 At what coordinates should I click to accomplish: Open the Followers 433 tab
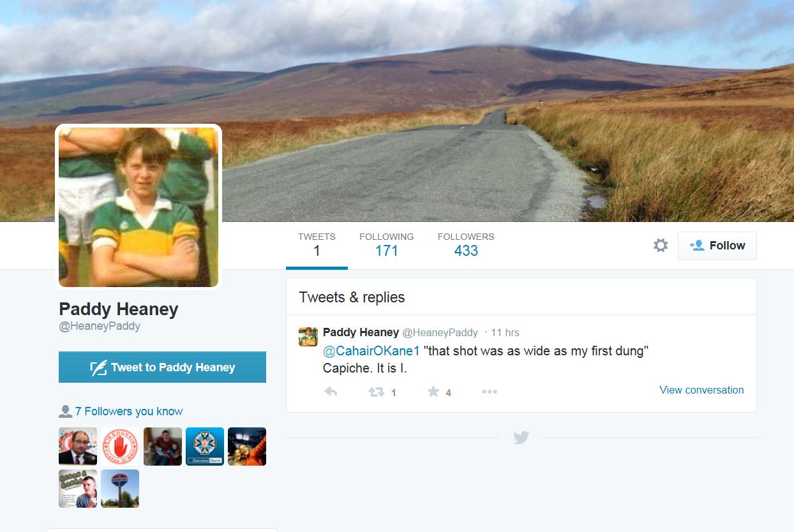click(x=466, y=245)
